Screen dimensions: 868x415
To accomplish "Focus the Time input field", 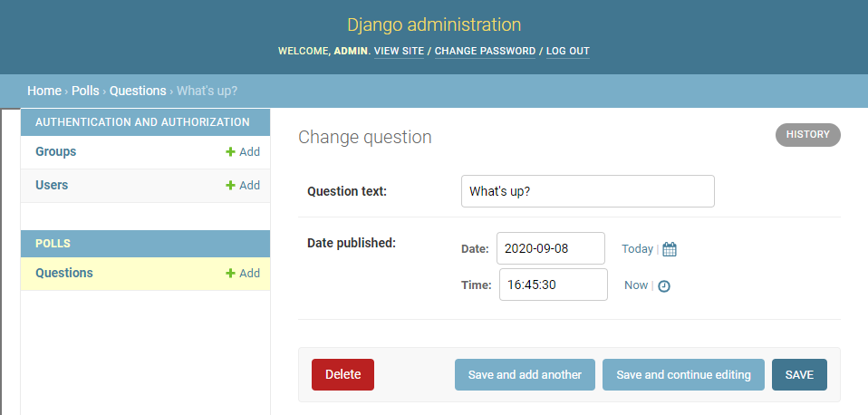I will click(553, 285).
